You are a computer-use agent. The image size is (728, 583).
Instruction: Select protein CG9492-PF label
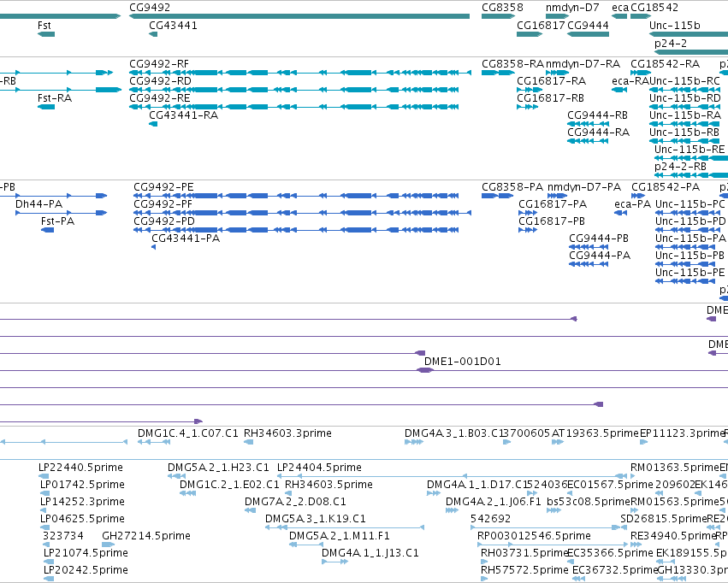click(163, 204)
